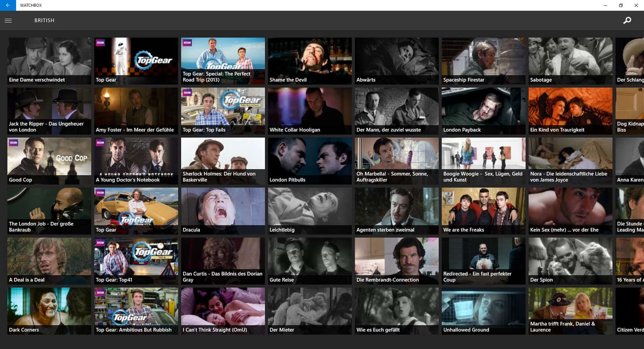
Task: Open Wie es Euch gefällt
Action: 397,311
